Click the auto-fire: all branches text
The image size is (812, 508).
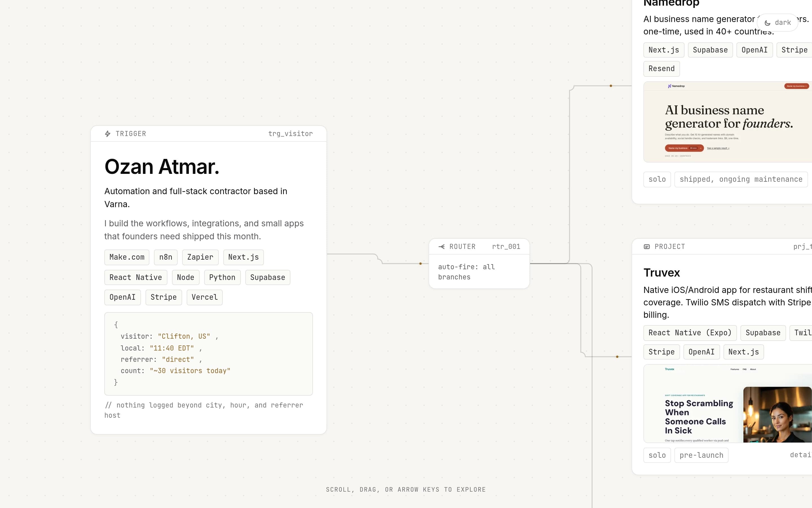(466, 272)
